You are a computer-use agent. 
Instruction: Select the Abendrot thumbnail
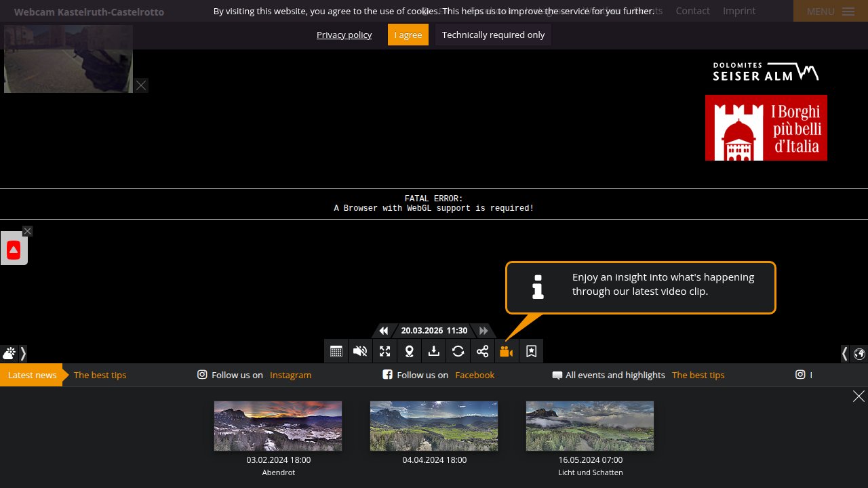pyautogui.click(x=278, y=426)
